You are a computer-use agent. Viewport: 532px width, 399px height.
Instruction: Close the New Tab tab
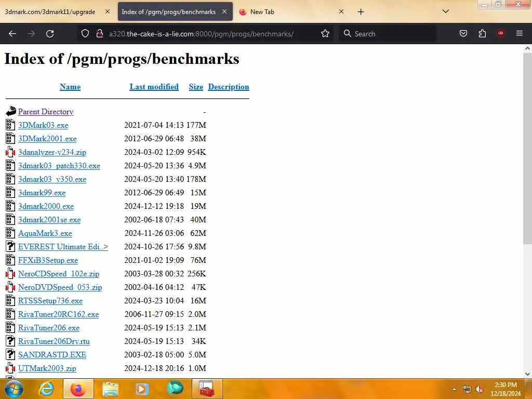click(341, 11)
